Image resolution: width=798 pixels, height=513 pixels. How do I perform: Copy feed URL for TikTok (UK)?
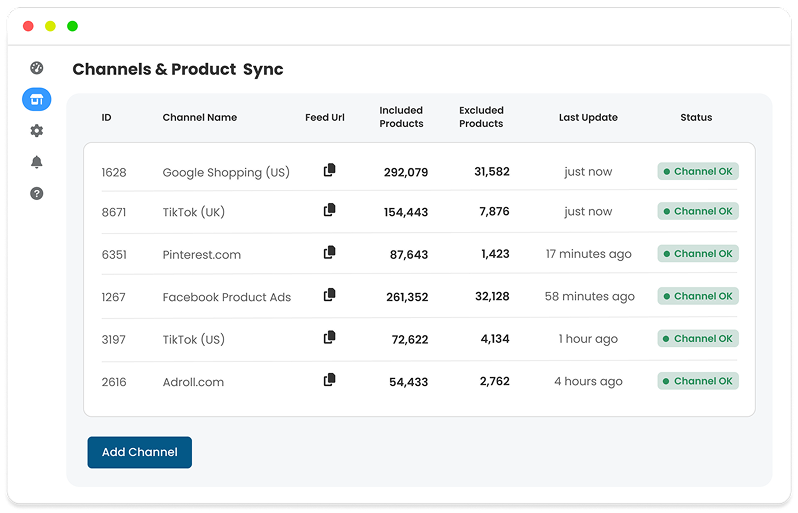[x=329, y=211]
